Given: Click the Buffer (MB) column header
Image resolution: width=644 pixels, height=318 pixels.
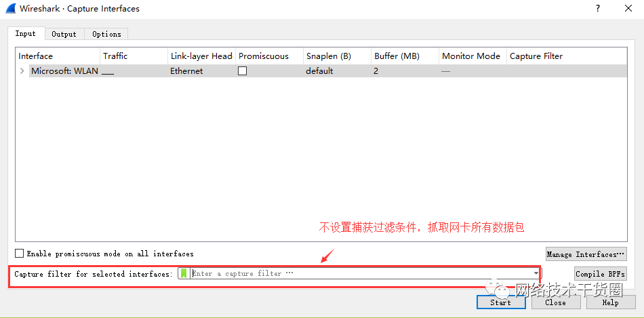Looking at the screenshot, I should 405,56.
